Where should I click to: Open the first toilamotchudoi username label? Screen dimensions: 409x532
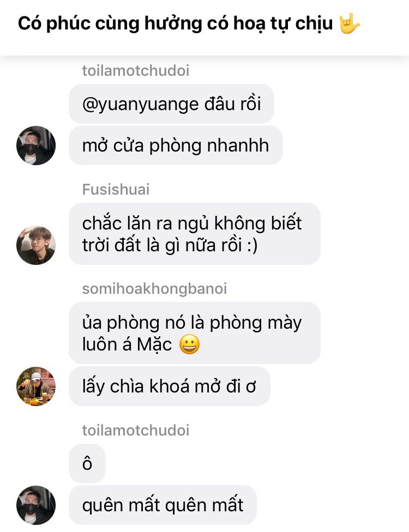pyautogui.click(x=135, y=71)
